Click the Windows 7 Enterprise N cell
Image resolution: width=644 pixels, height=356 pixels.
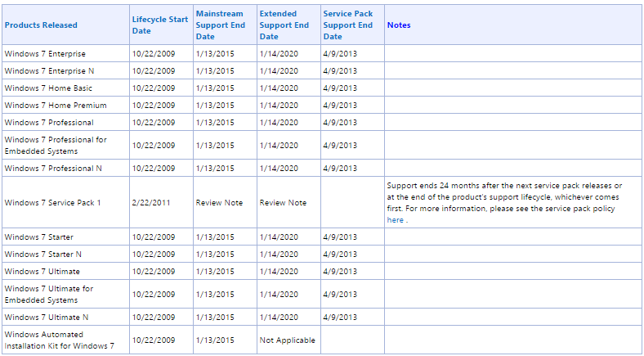tap(47, 70)
